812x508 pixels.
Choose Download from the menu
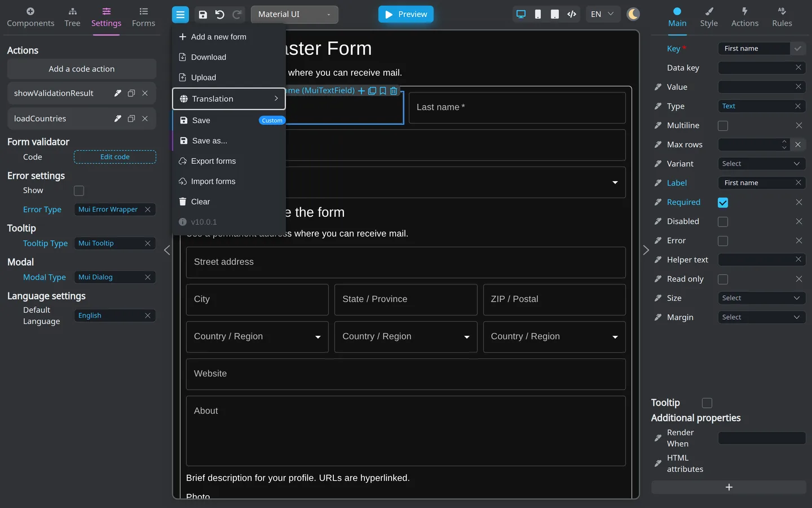[x=229, y=57]
